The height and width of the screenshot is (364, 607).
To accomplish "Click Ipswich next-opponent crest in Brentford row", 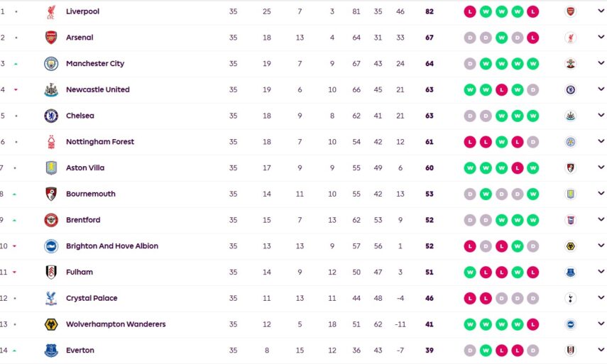I will tap(570, 220).
